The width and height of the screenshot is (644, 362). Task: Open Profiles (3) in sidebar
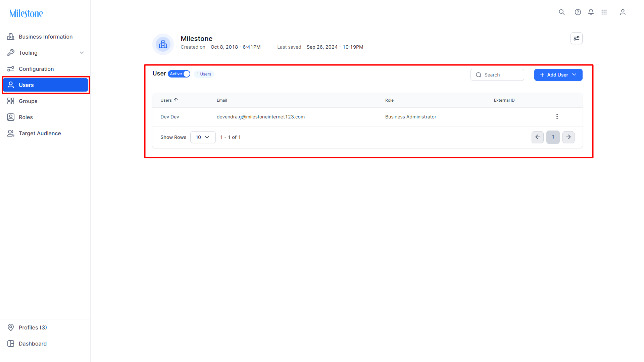tap(45, 327)
